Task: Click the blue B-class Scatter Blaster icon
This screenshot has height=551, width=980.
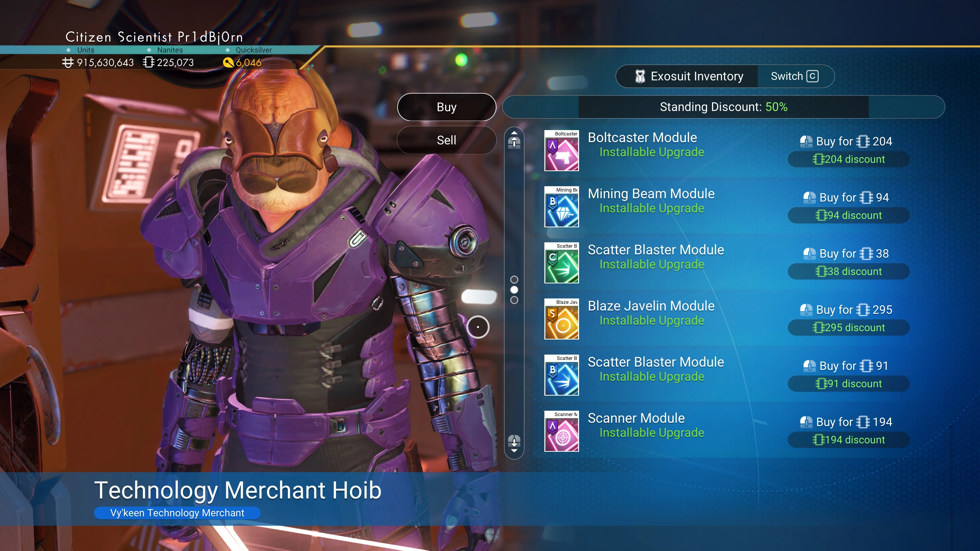Action: click(x=561, y=375)
